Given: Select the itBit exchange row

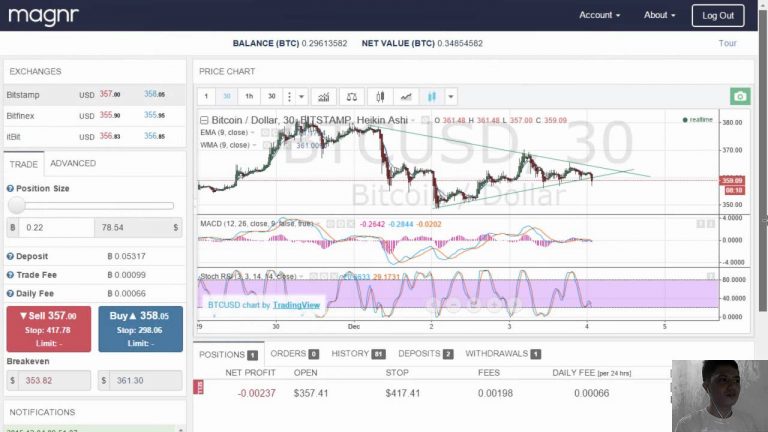Looking at the screenshot, I should pos(95,137).
